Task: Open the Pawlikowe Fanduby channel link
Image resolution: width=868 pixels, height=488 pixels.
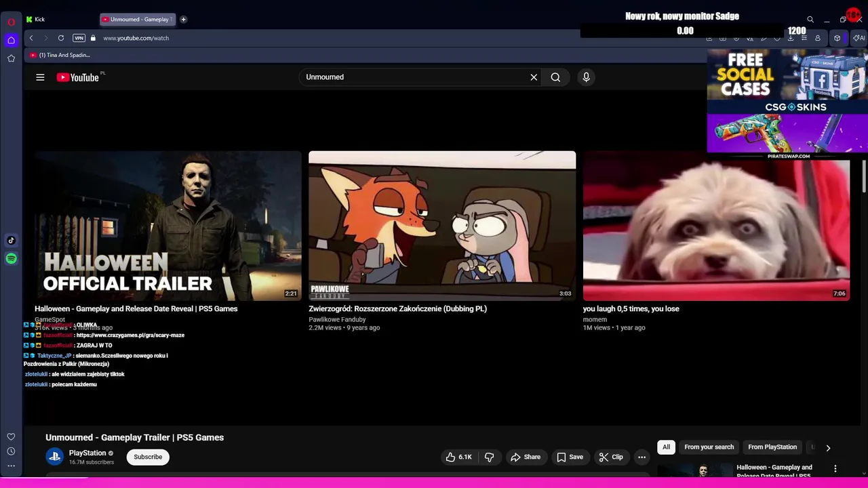Action: point(337,319)
